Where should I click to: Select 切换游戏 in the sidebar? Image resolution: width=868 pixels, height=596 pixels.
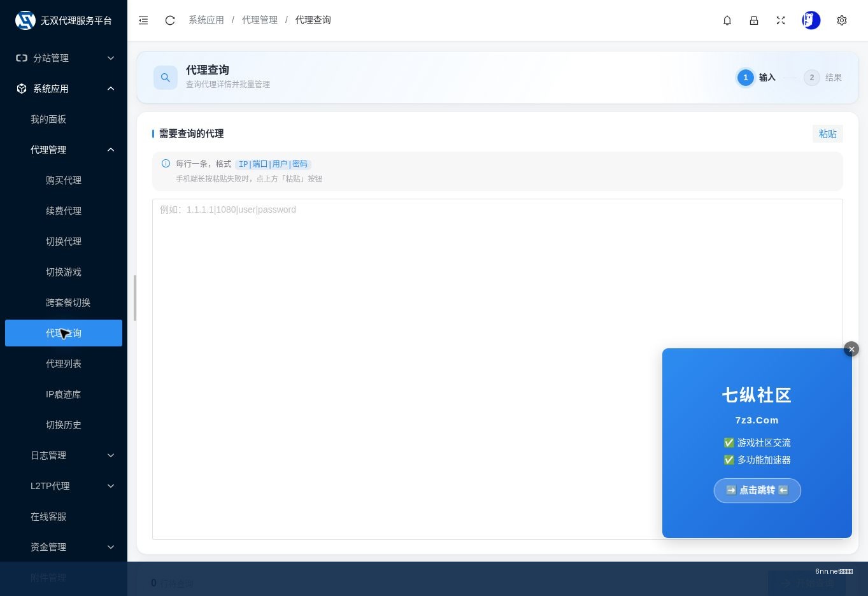[x=64, y=272]
